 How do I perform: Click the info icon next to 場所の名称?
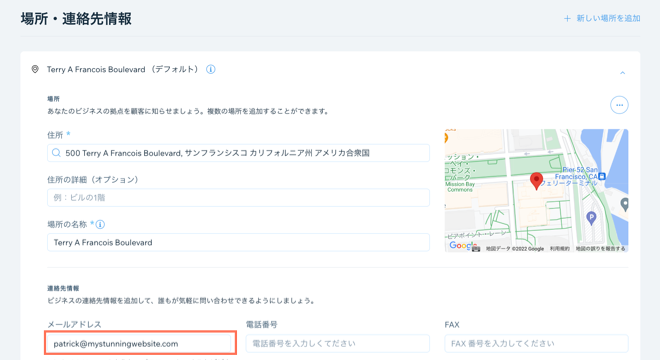point(100,224)
